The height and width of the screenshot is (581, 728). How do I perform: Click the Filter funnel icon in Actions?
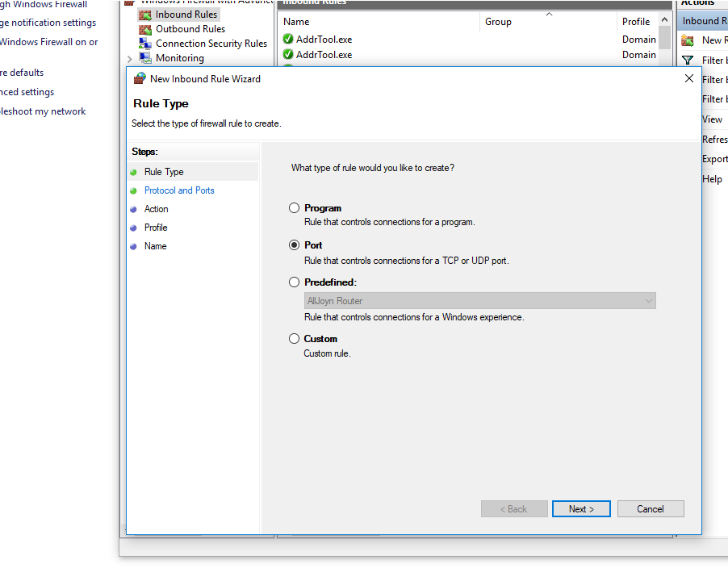click(688, 61)
